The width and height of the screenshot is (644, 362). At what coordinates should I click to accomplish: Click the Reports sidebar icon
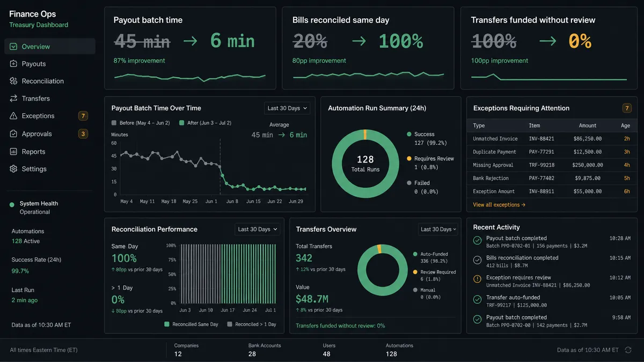coord(13,152)
